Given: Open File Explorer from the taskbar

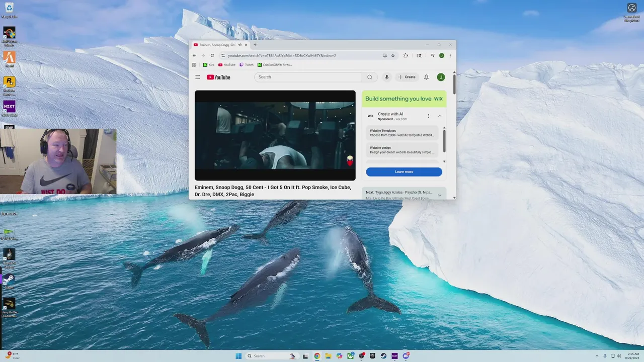Looking at the screenshot, I should 328,356.
